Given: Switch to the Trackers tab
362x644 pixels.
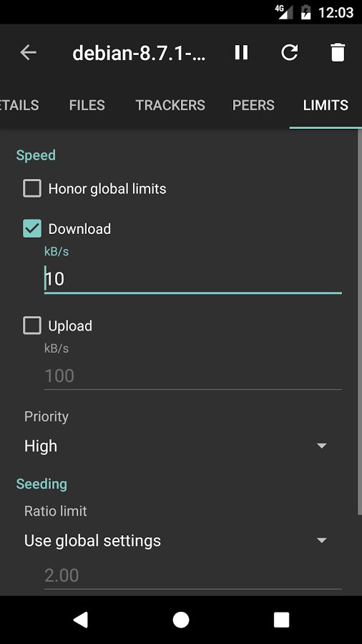Looking at the screenshot, I should pyautogui.click(x=170, y=105).
